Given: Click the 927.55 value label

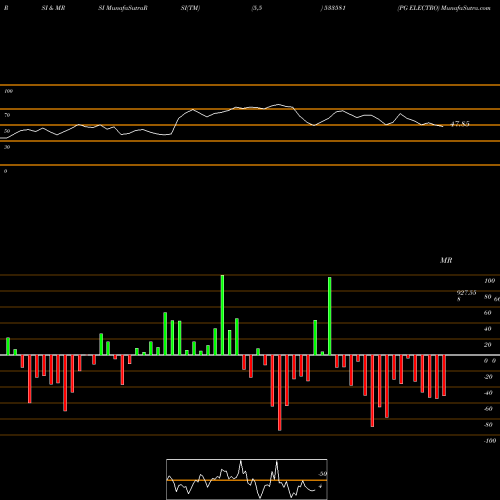Looking at the screenshot, I should 466,293.
